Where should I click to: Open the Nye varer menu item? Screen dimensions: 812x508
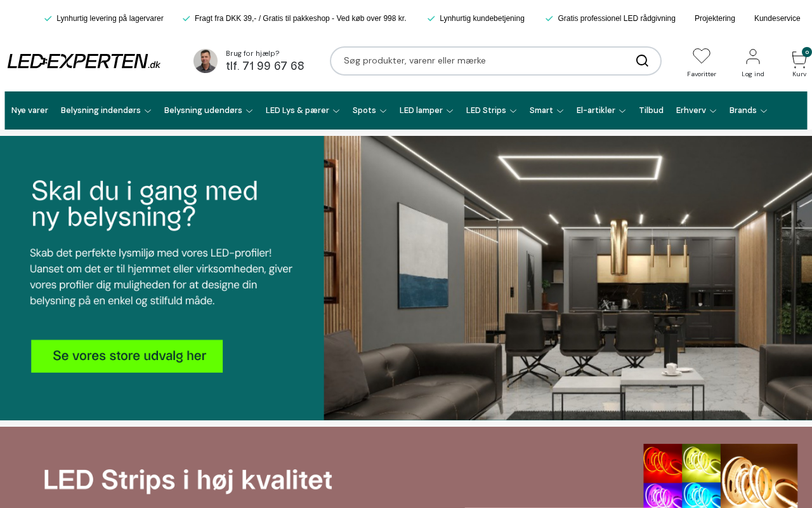30,110
